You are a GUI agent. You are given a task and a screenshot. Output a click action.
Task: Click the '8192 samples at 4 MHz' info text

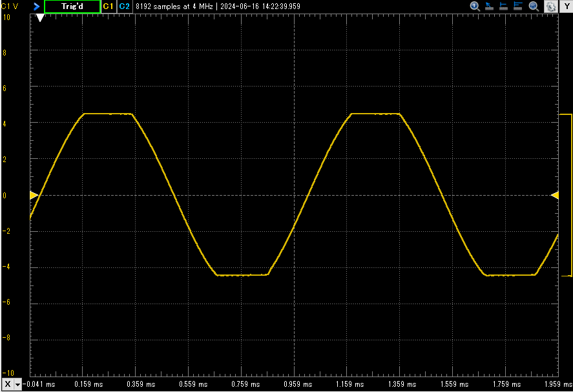(174, 6)
